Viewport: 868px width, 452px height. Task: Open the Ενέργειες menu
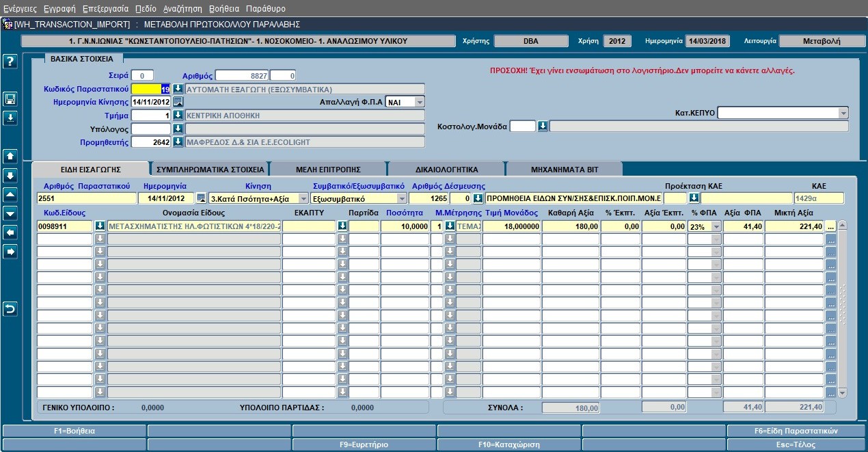point(20,9)
